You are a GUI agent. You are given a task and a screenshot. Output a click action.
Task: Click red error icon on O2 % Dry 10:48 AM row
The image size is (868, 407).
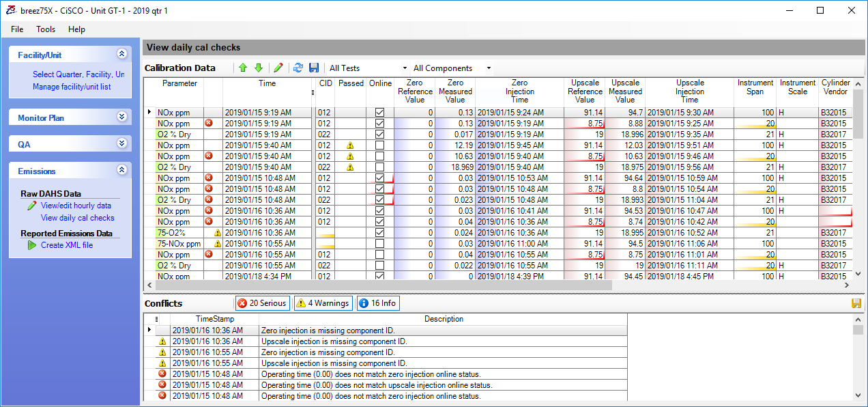pyautogui.click(x=209, y=199)
